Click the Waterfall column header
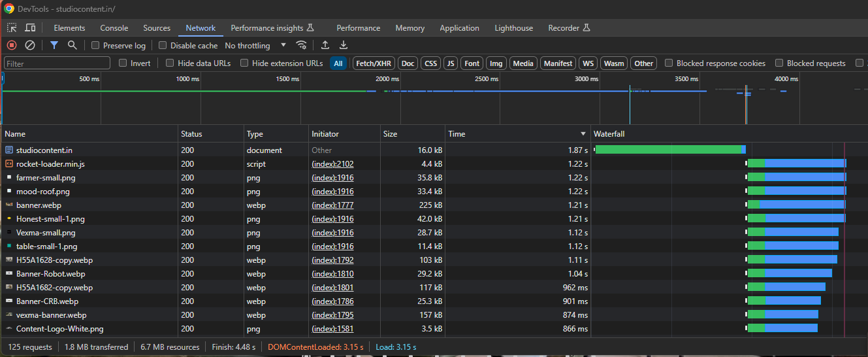 729,133
